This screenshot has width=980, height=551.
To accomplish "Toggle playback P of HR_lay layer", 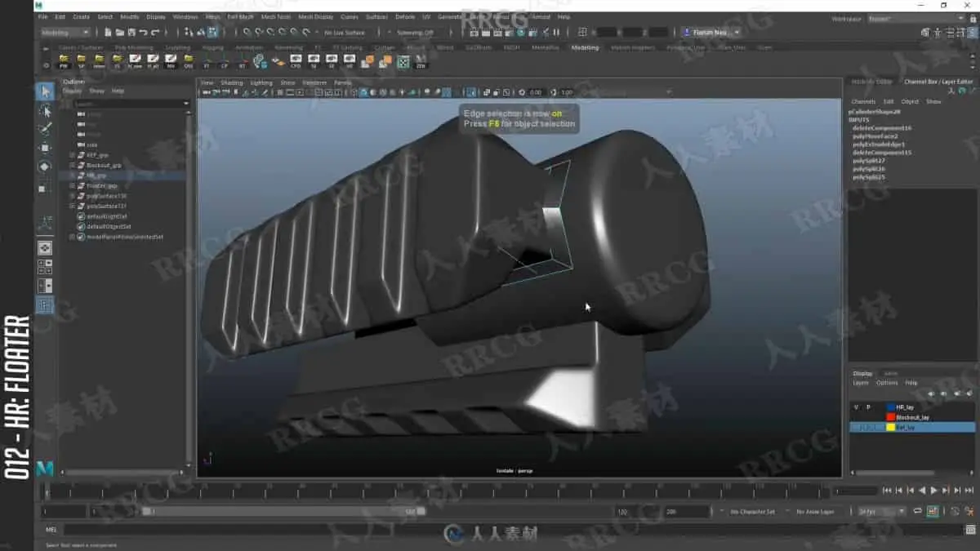I will pyautogui.click(x=868, y=407).
